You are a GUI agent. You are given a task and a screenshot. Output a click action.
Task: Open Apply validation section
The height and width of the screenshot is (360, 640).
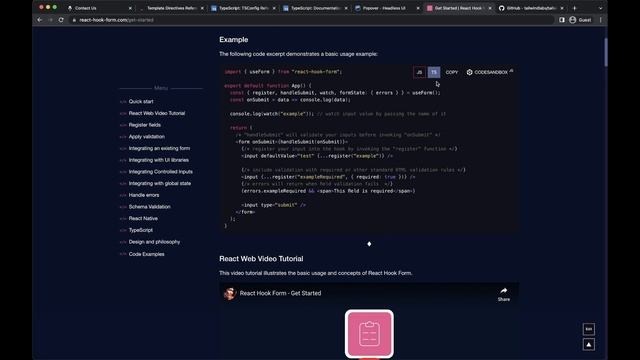[x=147, y=137]
